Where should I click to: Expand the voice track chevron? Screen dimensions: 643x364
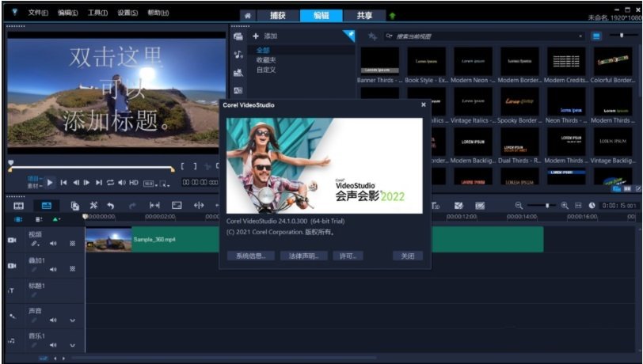click(73, 320)
